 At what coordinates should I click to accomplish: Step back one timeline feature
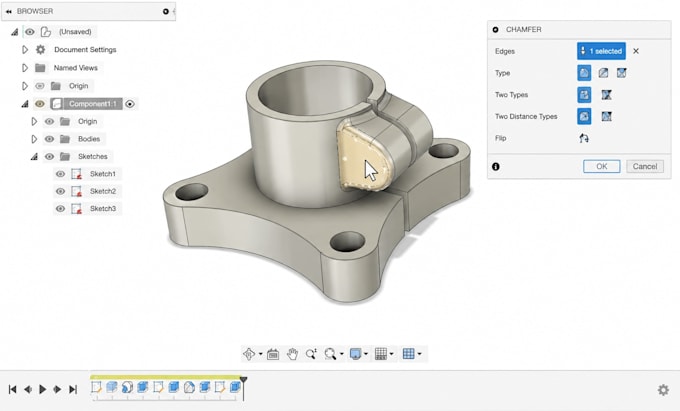click(28, 389)
